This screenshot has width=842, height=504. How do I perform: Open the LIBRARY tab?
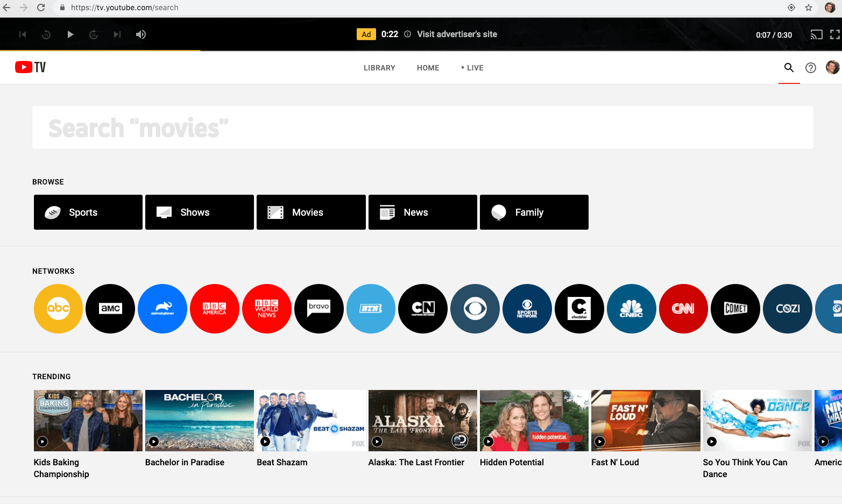coord(379,68)
